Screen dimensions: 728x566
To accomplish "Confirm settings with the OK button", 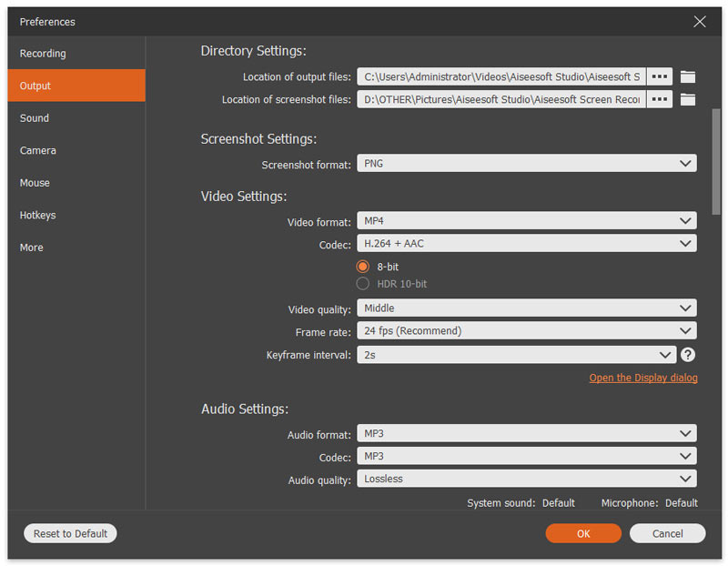I will (583, 534).
